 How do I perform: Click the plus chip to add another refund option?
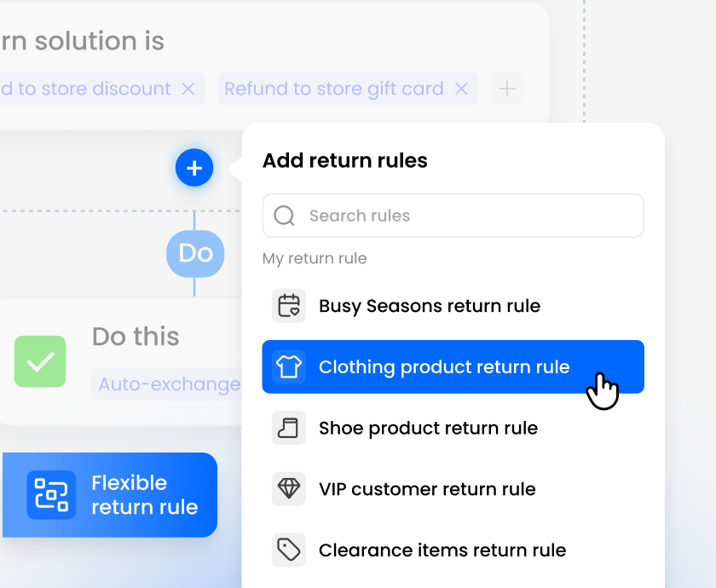pyautogui.click(x=507, y=89)
